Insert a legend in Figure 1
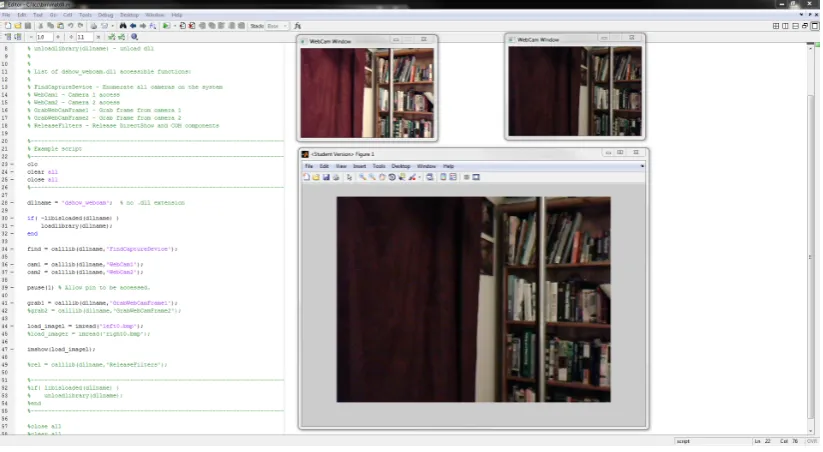The image size is (823, 452). (x=453, y=177)
